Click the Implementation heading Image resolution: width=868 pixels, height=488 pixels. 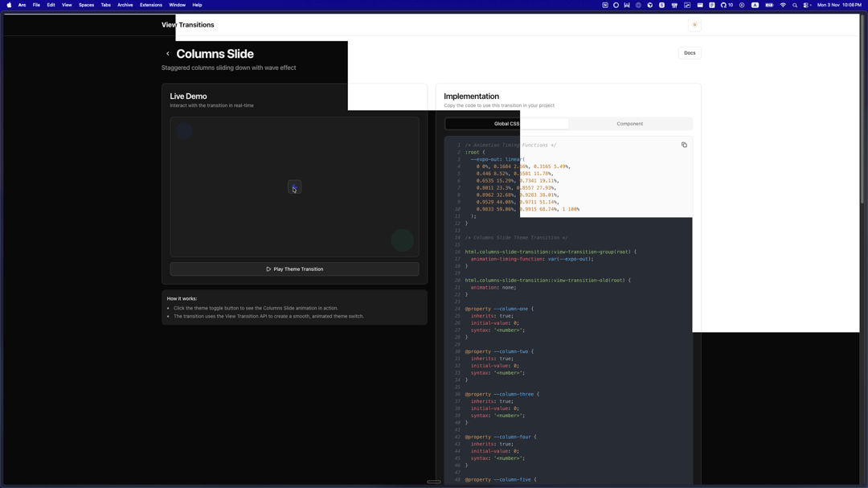[x=471, y=96]
